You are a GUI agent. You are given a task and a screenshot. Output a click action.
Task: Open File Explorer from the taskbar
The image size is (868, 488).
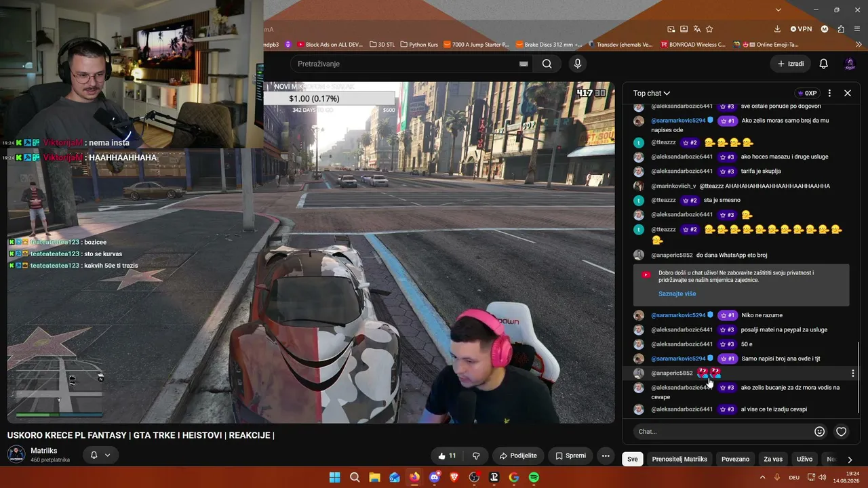[374, 477]
